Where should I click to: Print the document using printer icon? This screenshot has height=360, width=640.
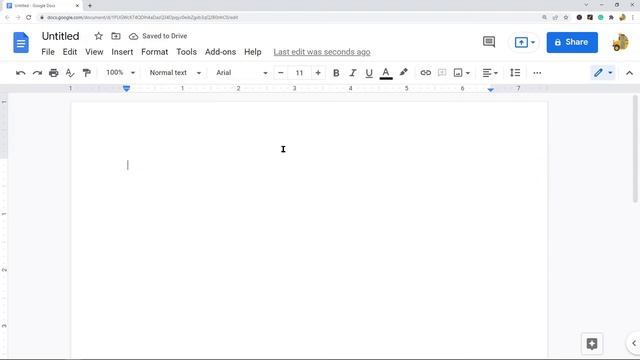[x=53, y=73]
